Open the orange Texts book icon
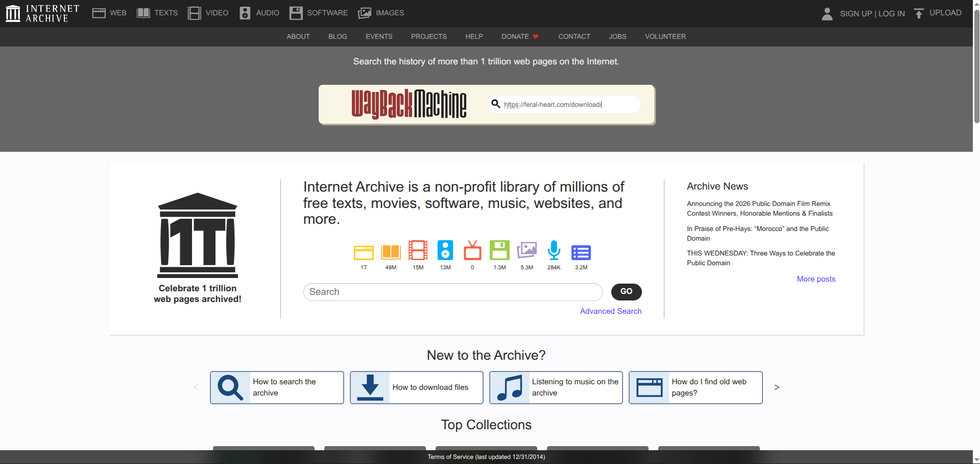 coord(391,252)
